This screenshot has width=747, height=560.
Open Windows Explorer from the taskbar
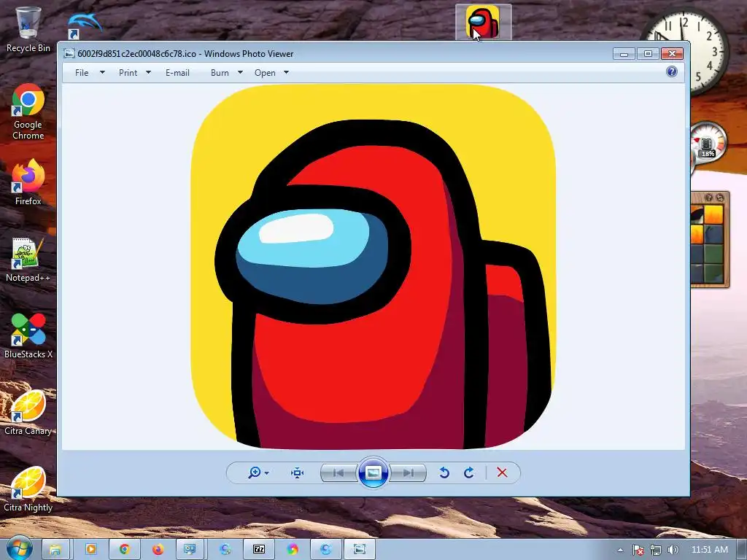coord(55,550)
